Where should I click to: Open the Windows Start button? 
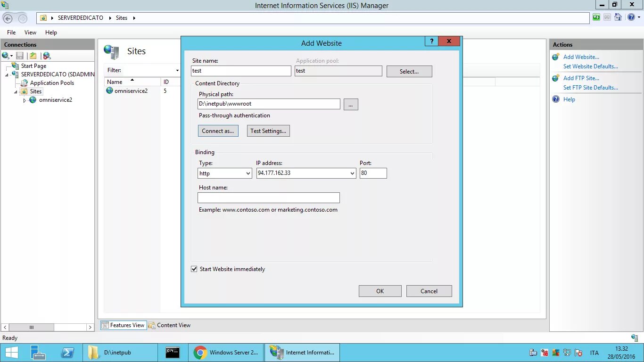[11, 353]
